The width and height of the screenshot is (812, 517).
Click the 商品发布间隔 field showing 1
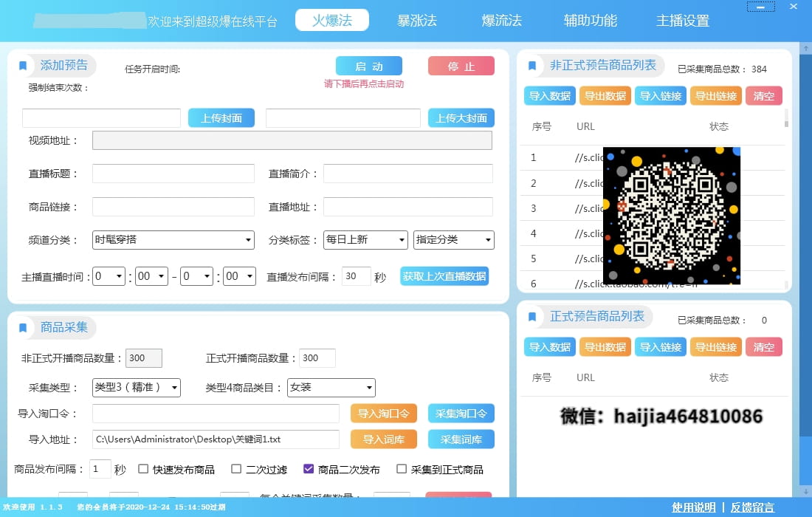(x=100, y=469)
